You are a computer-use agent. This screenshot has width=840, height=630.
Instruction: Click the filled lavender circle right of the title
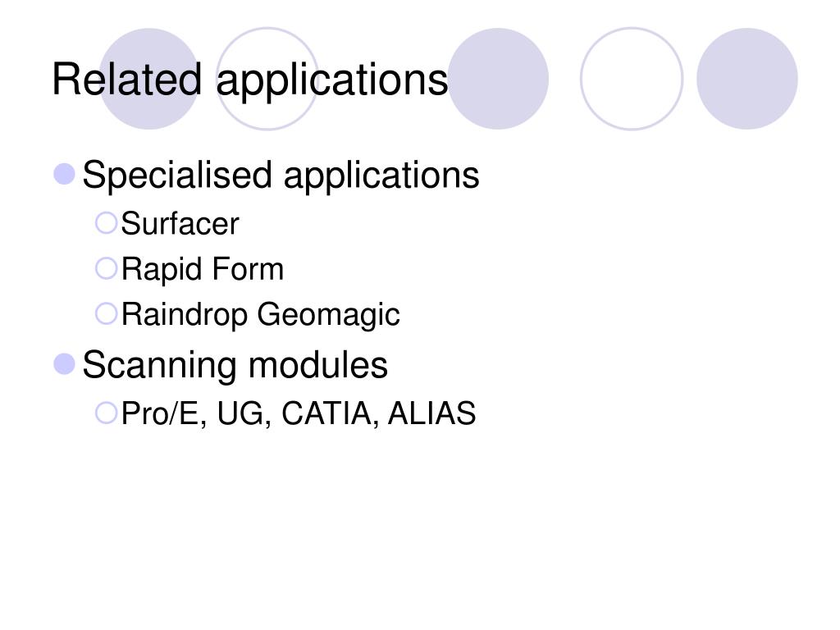tap(498, 79)
